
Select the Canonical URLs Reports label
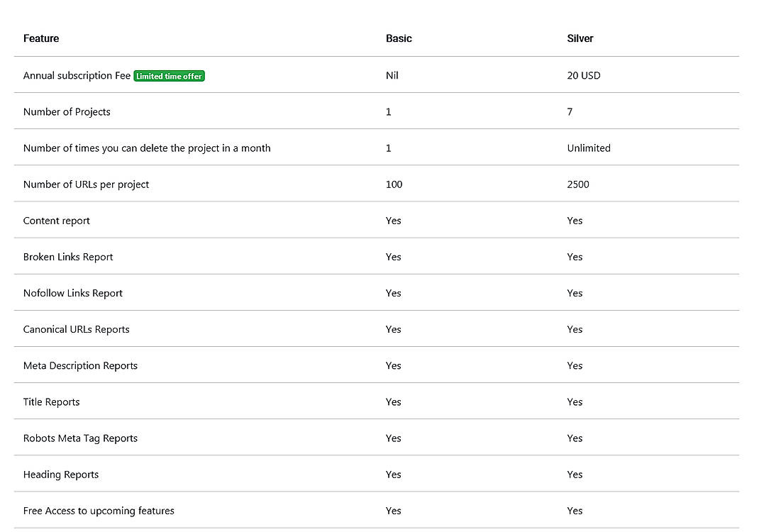[77, 330]
